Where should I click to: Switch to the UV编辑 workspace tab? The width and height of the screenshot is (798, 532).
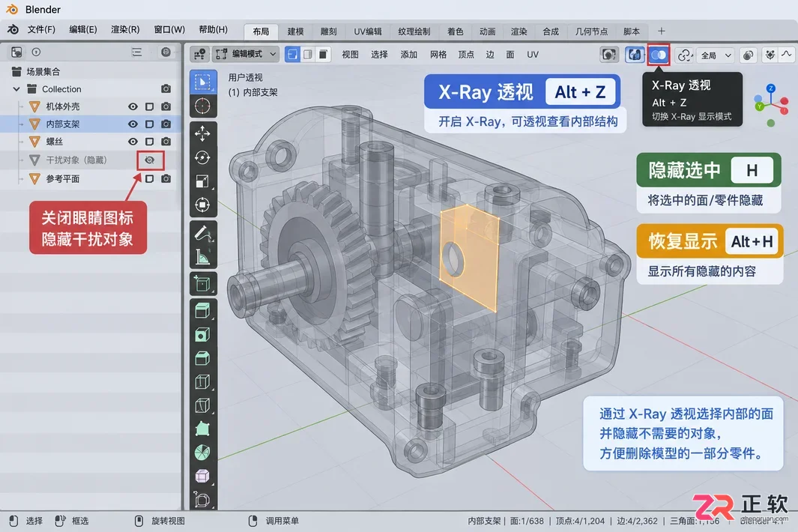368,31
